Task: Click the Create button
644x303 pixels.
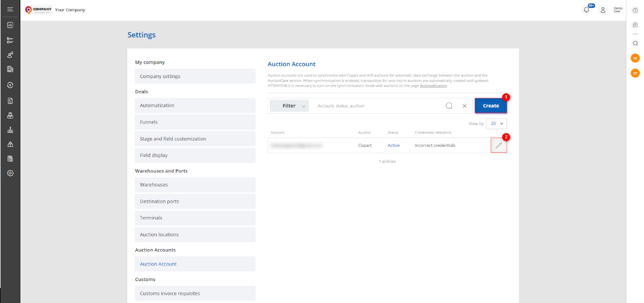Action: coord(490,106)
